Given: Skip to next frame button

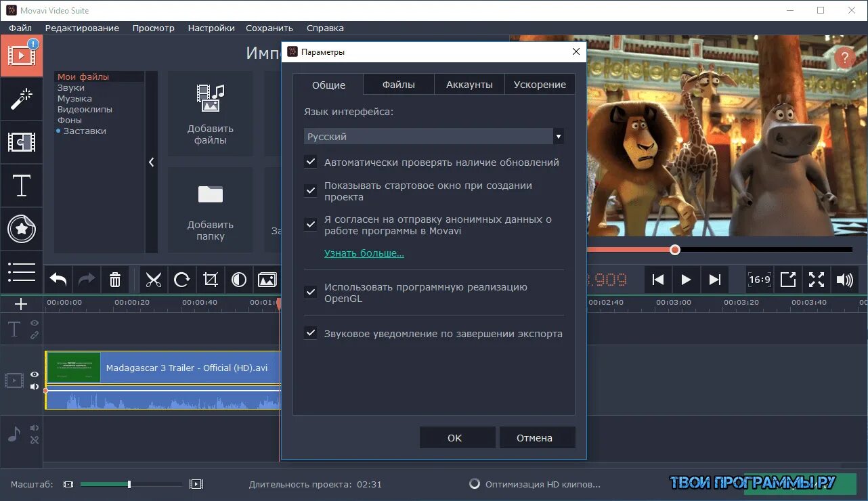Looking at the screenshot, I should 714,280.
